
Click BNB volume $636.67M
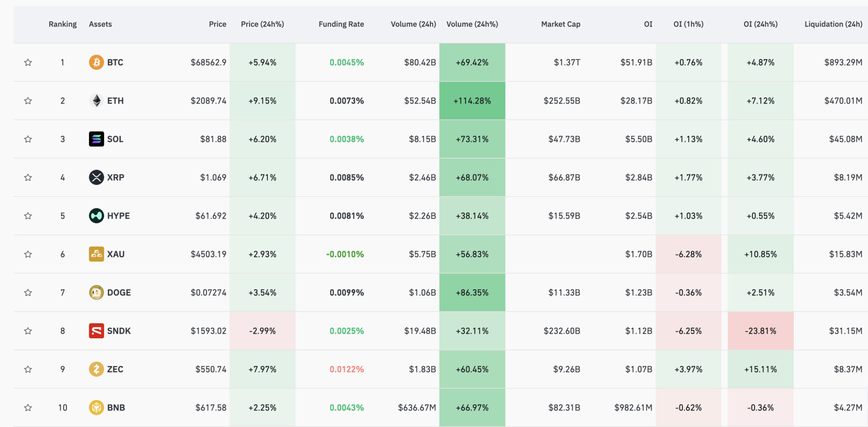pos(417,408)
